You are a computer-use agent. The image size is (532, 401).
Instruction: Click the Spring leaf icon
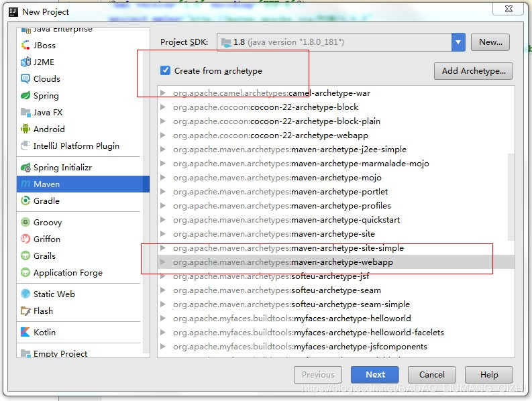(x=25, y=95)
